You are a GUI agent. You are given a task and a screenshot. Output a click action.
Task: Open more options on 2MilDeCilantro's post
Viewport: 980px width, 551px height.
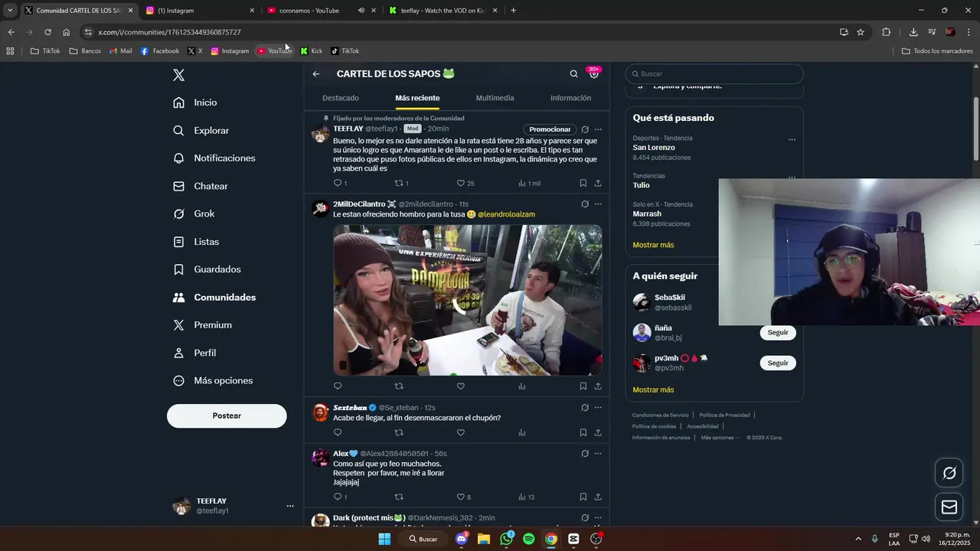[x=598, y=204]
